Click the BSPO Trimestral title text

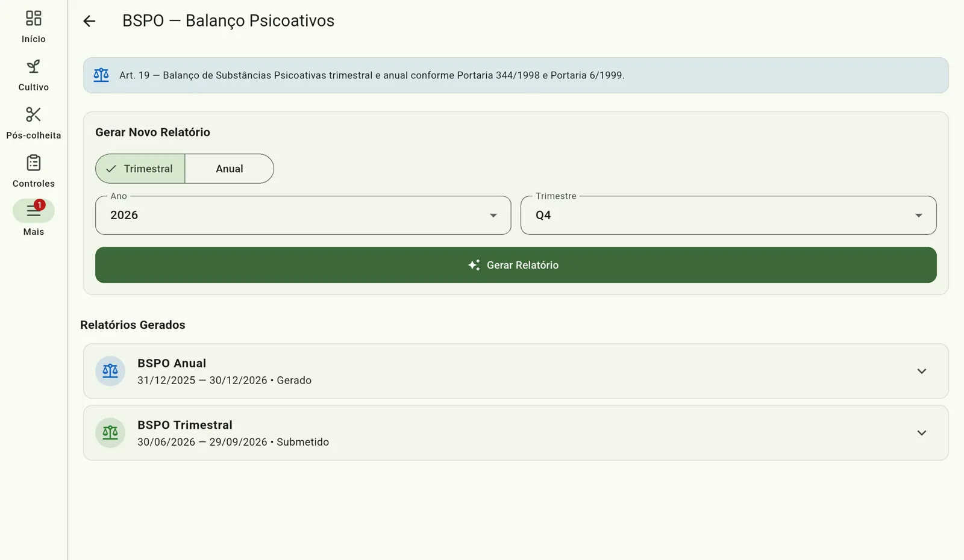point(185,425)
